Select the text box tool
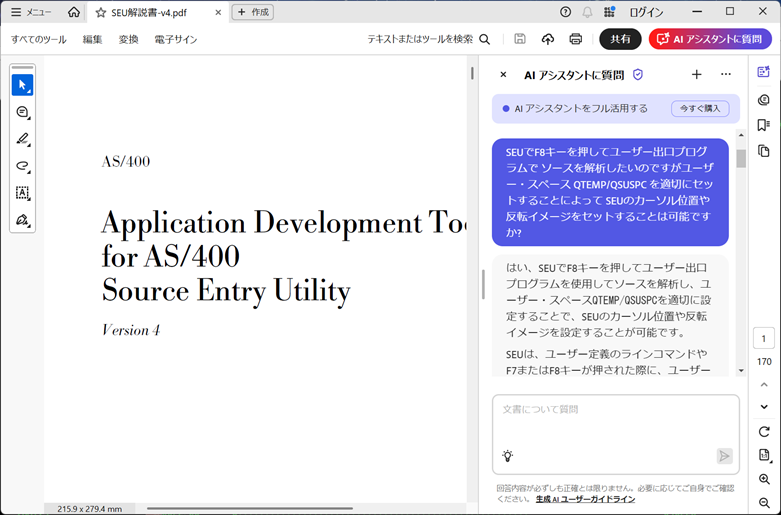This screenshot has height=515, width=781. pos(22,193)
